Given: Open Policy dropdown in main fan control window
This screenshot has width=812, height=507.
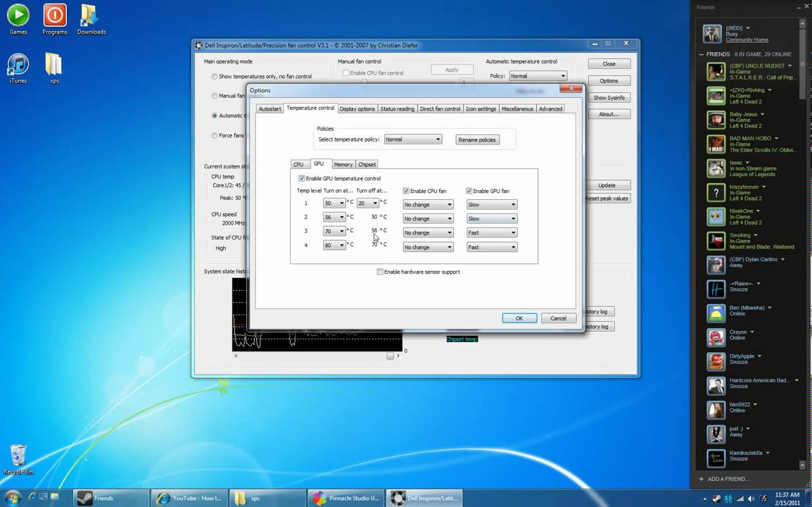Looking at the screenshot, I should coord(538,75).
